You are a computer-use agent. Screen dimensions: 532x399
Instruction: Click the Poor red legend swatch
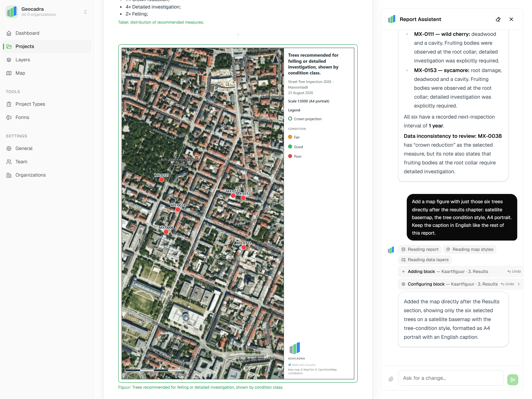pos(290,156)
